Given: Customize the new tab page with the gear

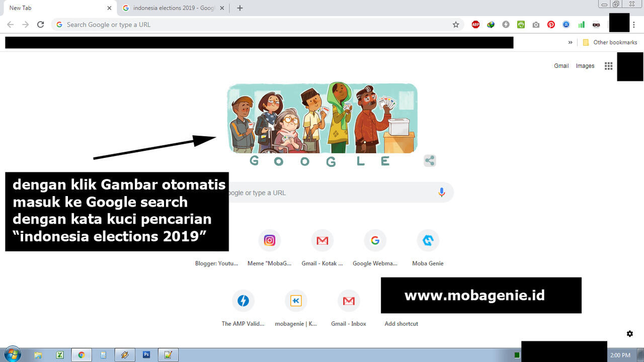Looking at the screenshot, I should (x=629, y=334).
